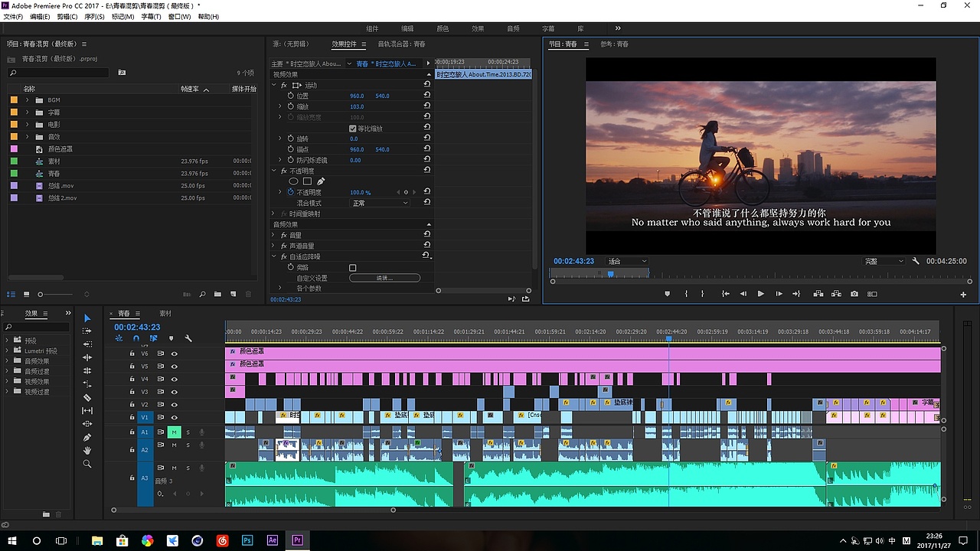
Task: Expand the 预设 effects folder
Action: point(8,341)
